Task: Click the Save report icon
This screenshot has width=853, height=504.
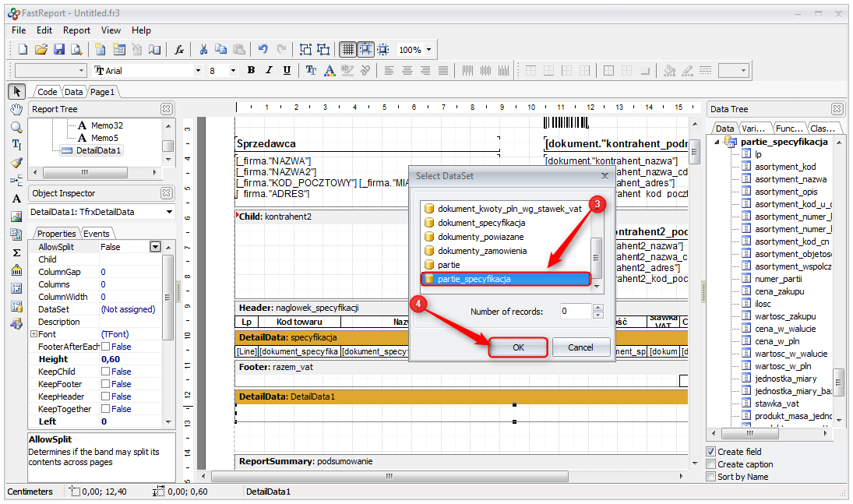Action: (58, 50)
